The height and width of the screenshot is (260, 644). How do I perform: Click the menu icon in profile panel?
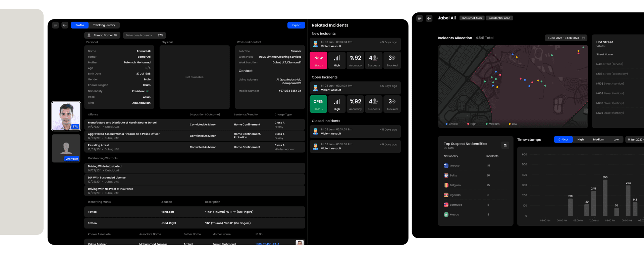point(56,25)
